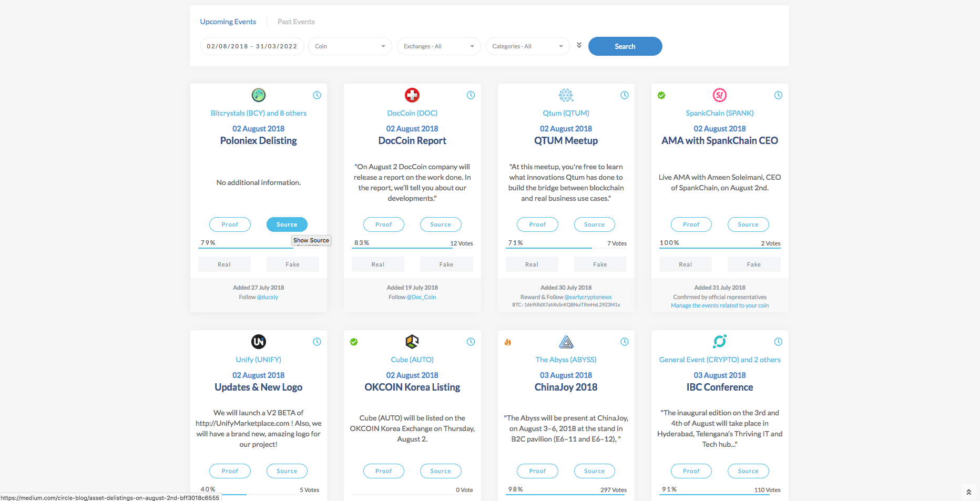This screenshot has height=501, width=980.
Task: Click Manage the events related to your coin
Action: tap(720, 305)
